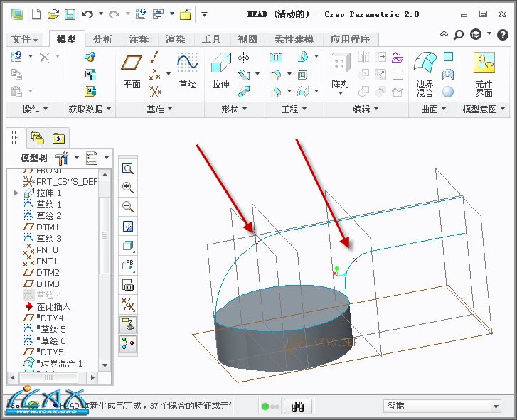Screen dimensions: 517x420
Task: Open the selection filter 智能 dropdown
Action: 496,406
